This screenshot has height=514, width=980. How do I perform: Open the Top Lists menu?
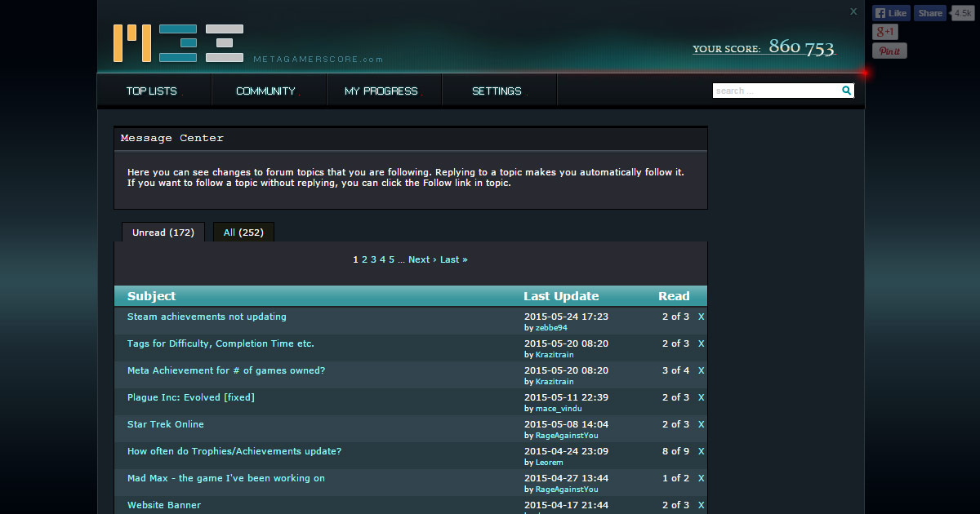(154, 91)
